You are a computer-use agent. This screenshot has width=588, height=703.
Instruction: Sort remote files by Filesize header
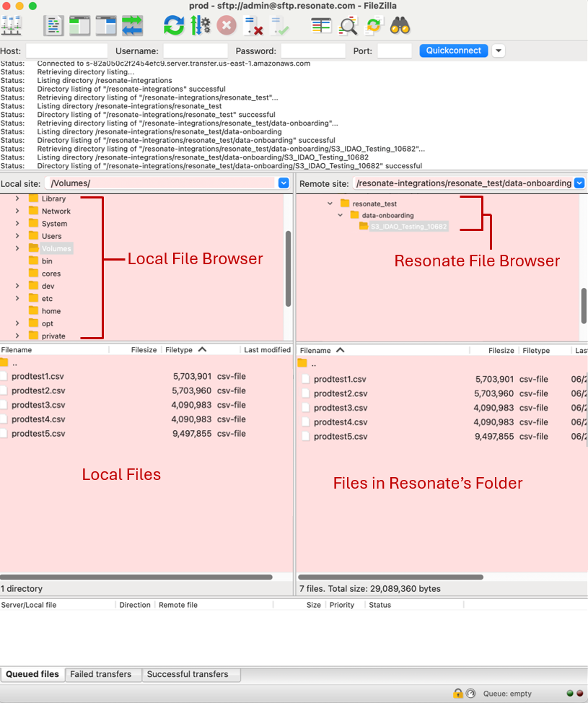point(494,350)
